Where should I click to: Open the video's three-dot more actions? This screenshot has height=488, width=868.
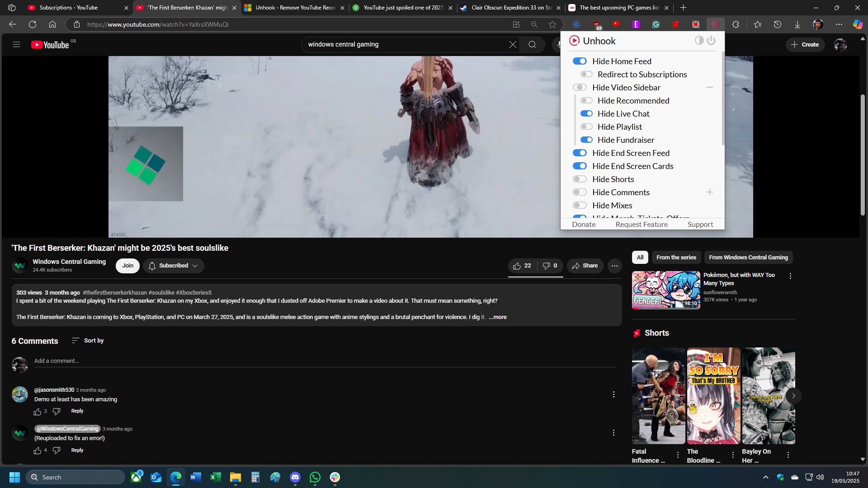click(x=614, y=266)
